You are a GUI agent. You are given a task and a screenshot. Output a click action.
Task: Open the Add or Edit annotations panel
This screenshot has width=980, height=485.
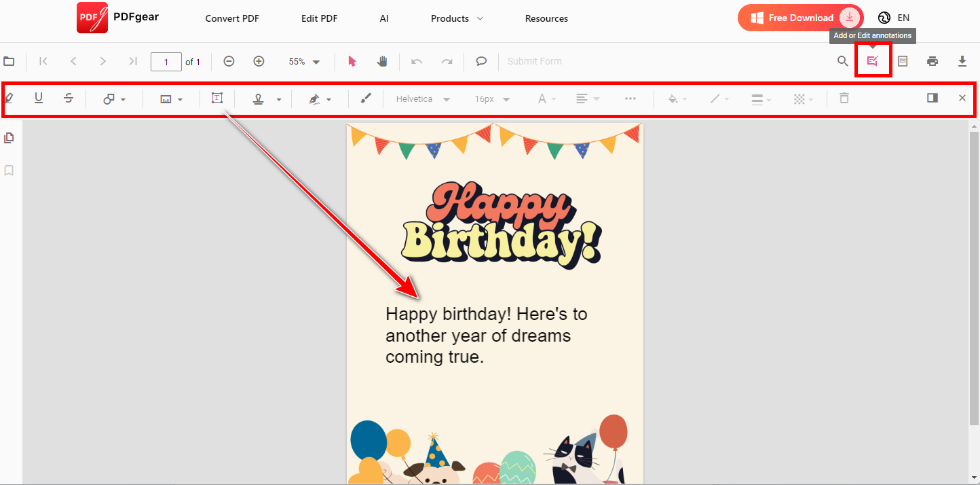coord(873,61)
